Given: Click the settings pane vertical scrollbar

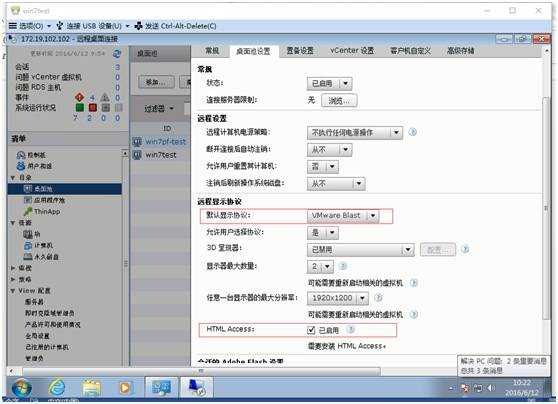Looking at the screenshot, I should point(546,208).
